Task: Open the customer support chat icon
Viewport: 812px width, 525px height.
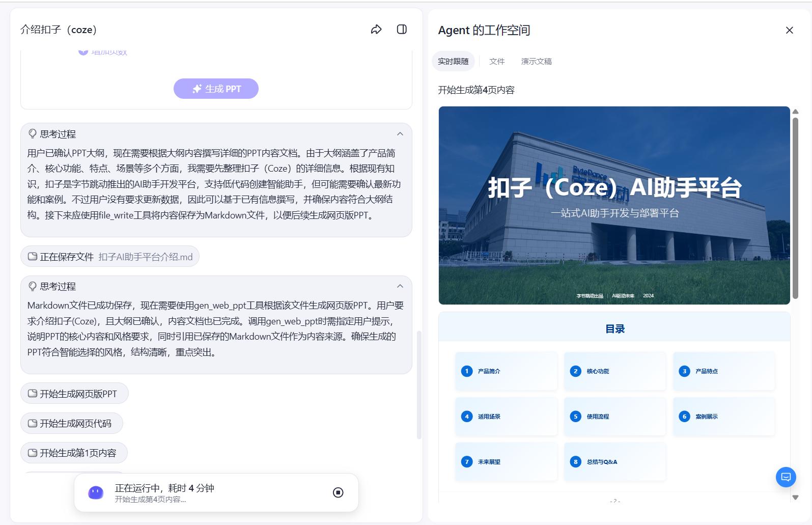Action: click(x=786, y=477)
